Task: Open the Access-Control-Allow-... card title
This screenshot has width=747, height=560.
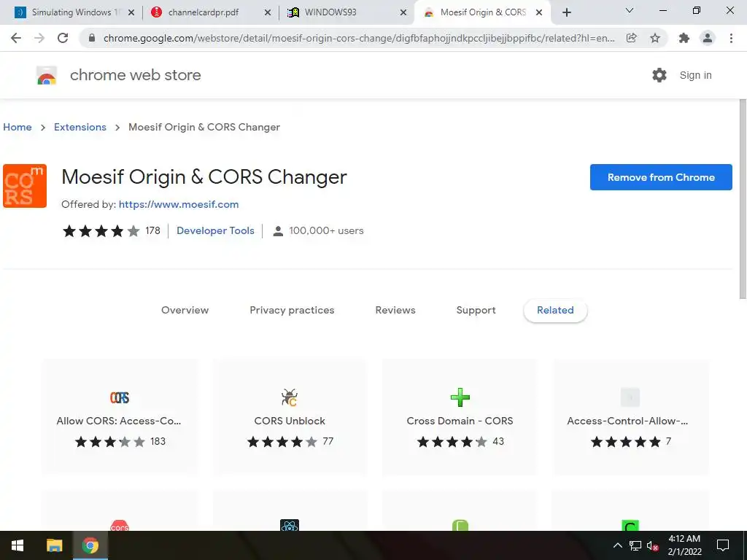Action: pyautogui.click(x=627, y=421)
